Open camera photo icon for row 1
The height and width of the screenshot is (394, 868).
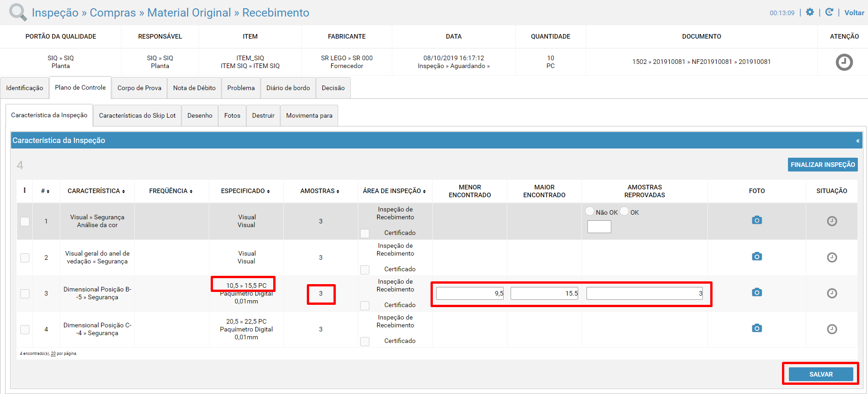[757, 220]
